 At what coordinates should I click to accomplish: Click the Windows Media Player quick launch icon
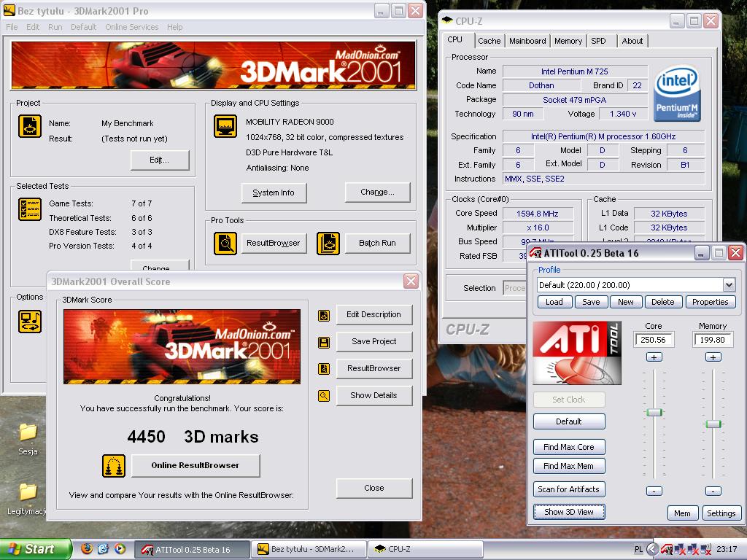click(120, 548)
